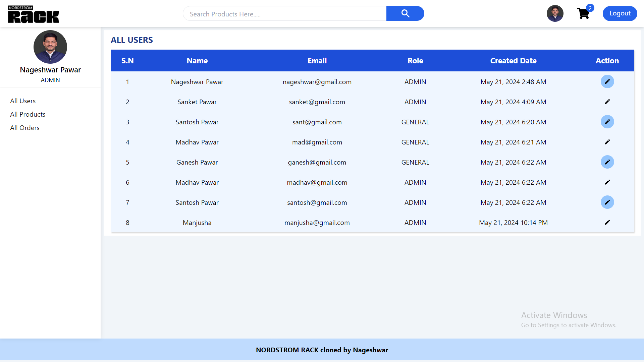Click the Action column header
The width and height of the screenshot is (644, 362).
[x=607, y=61]
